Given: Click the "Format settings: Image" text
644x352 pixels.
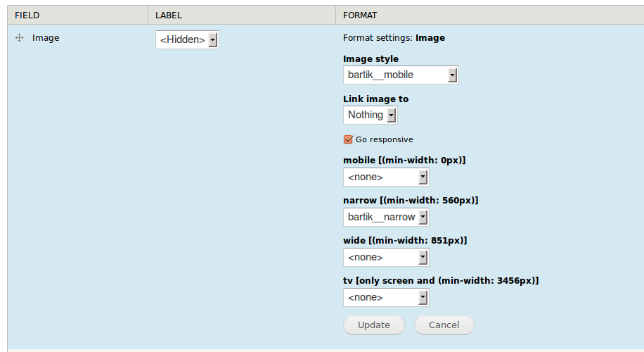Looking at the screenshot, I should pos(394,38).
